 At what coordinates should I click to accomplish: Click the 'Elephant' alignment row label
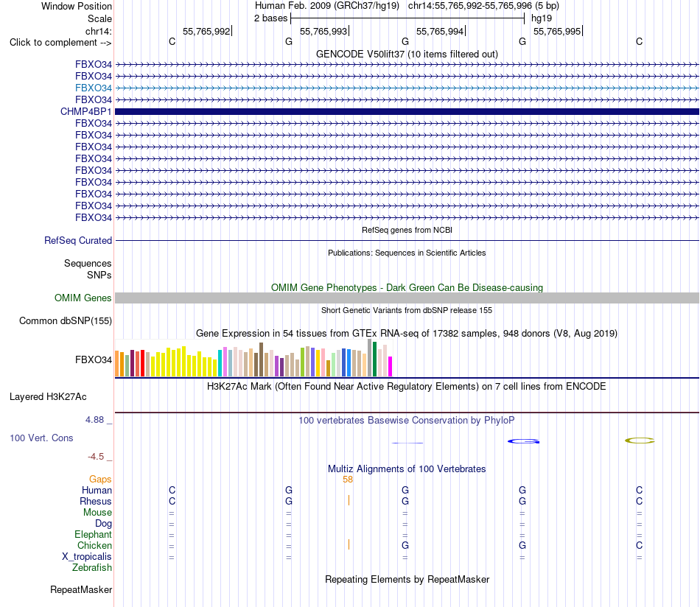[94, 534]
